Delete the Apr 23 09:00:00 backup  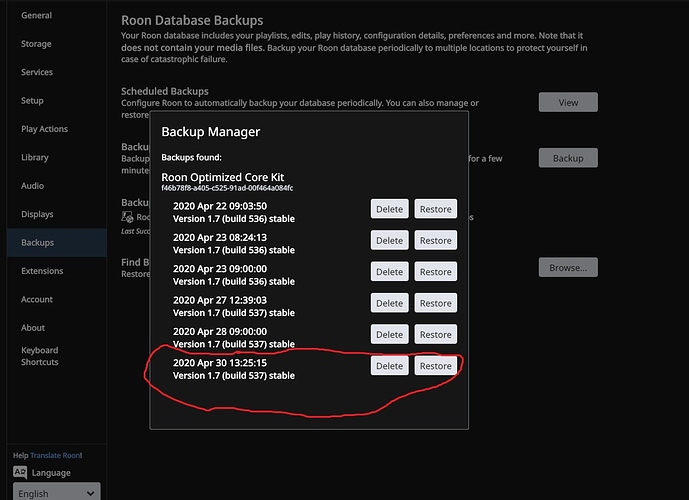tap(389, 272)
